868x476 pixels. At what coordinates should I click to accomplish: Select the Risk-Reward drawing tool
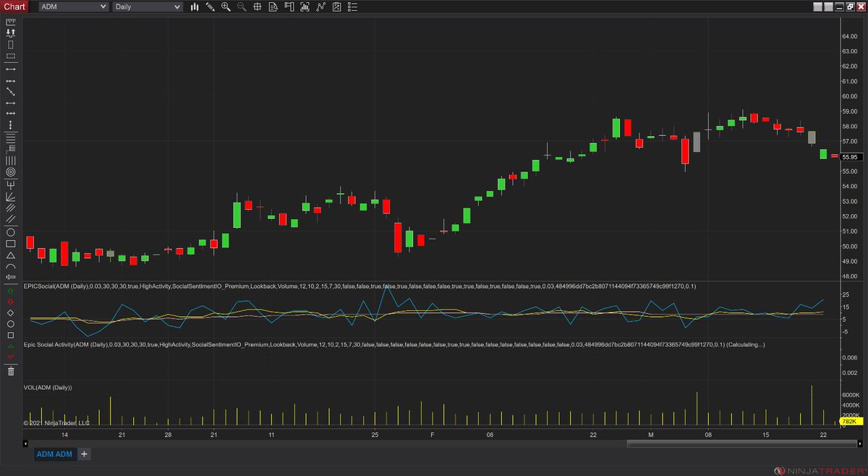11,33
